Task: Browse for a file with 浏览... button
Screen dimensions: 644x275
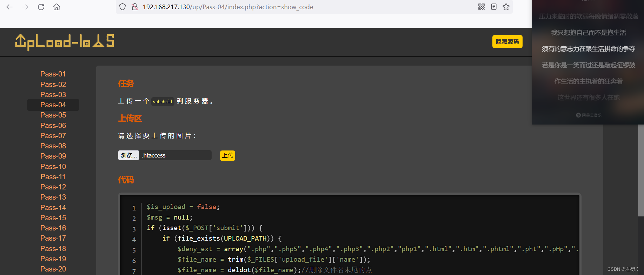Action: click(128, 155)
